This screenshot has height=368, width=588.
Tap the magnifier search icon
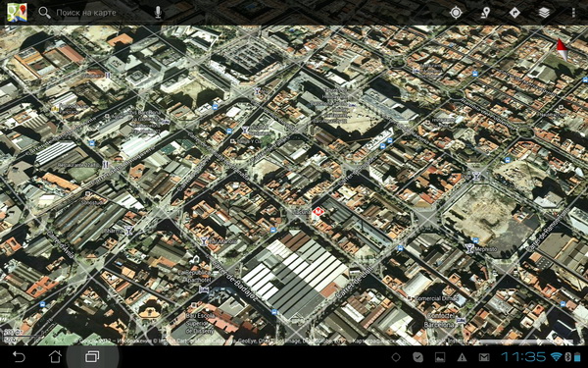(x=44, y=13)
